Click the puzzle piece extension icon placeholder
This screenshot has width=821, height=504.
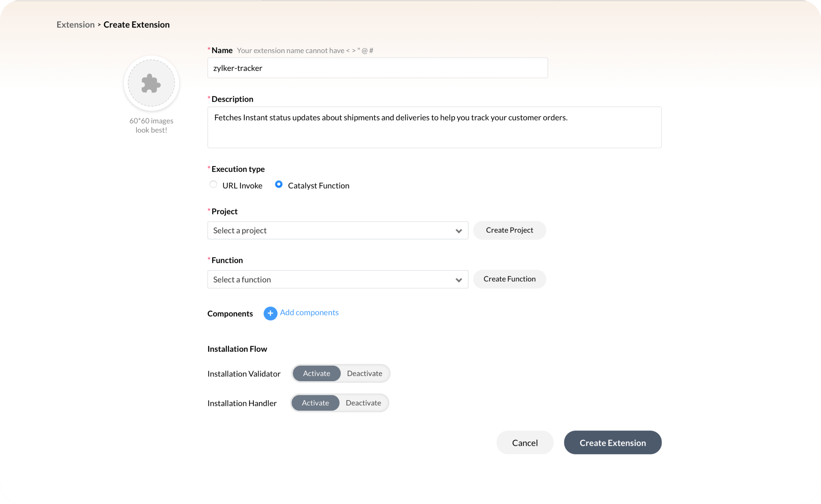(151, 83)
